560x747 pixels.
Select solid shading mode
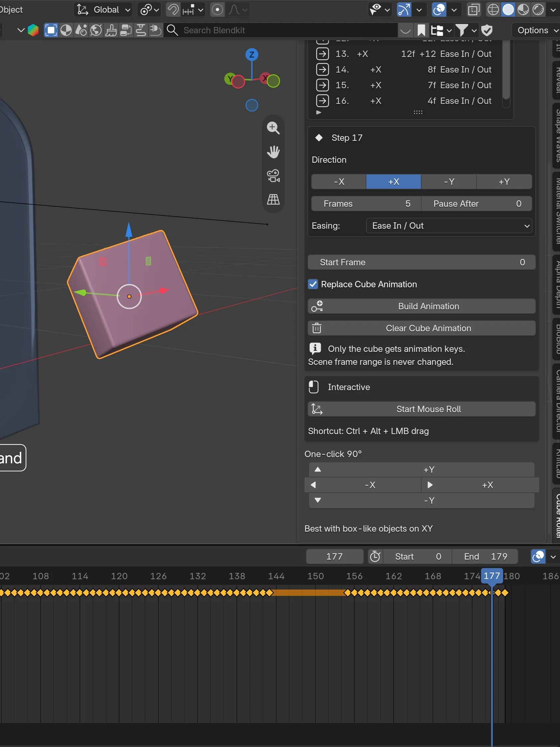tap(508, 10)
